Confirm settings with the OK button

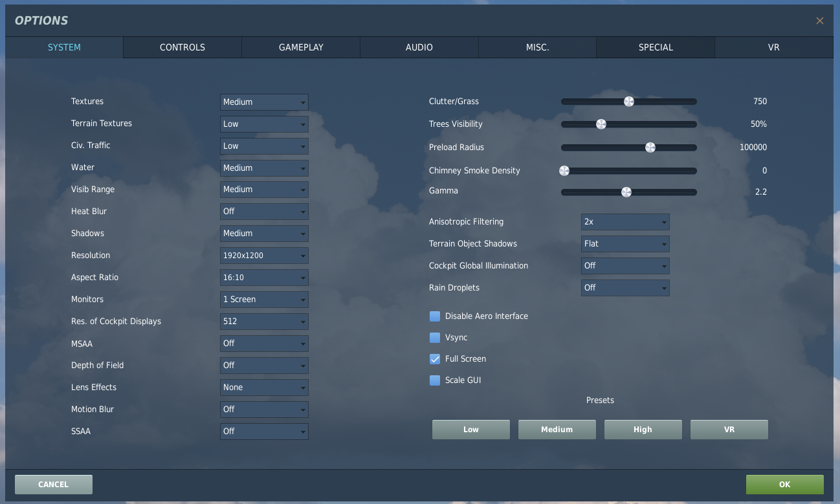[785, 485]
